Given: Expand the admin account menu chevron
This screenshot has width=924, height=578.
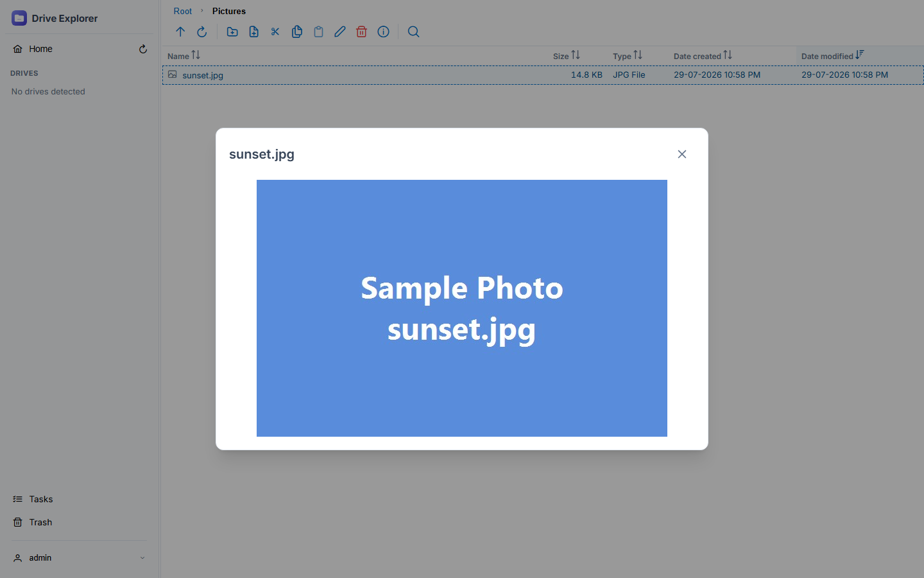Looking at the screenshot, I should [x=142, y=558].
